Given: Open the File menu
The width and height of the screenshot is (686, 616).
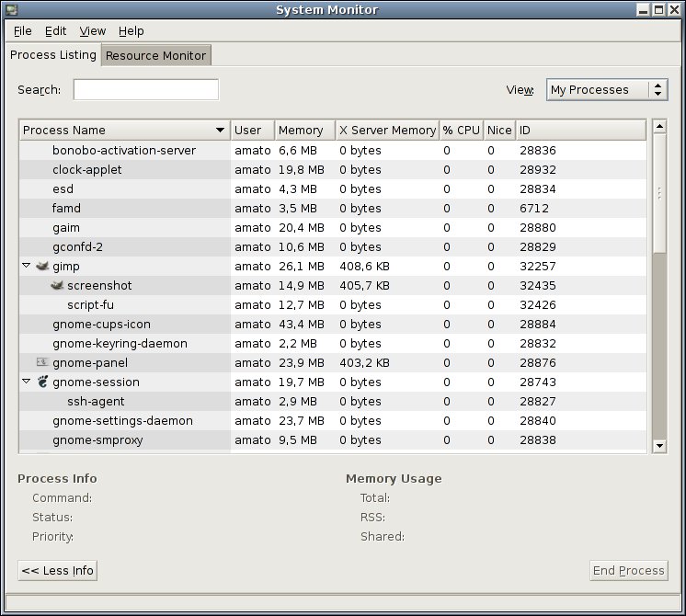Looking at the screenshot, I should [x=23, y=31].
